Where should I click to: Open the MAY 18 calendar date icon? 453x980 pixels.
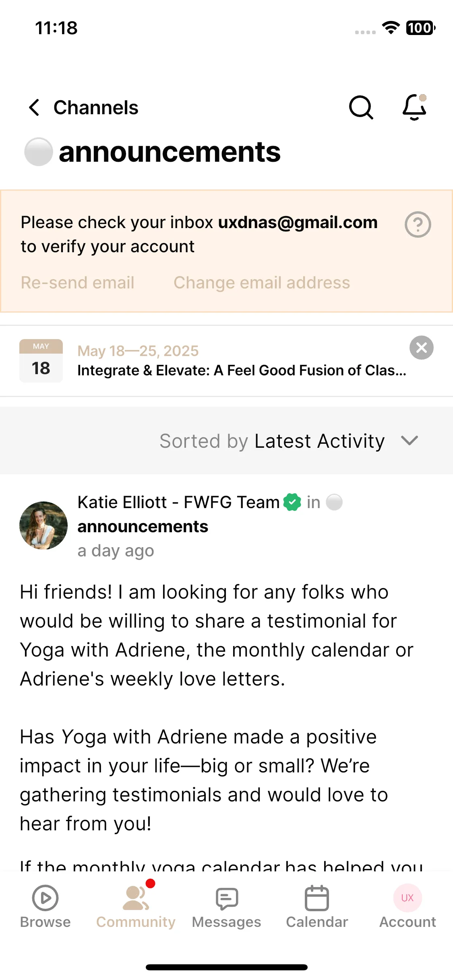click(41, 361)
